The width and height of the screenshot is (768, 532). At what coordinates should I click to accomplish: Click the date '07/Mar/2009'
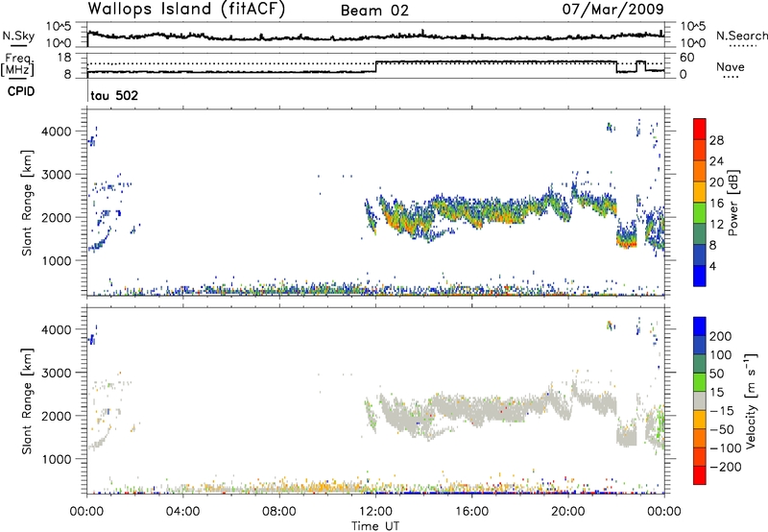[x=612, y=9]
